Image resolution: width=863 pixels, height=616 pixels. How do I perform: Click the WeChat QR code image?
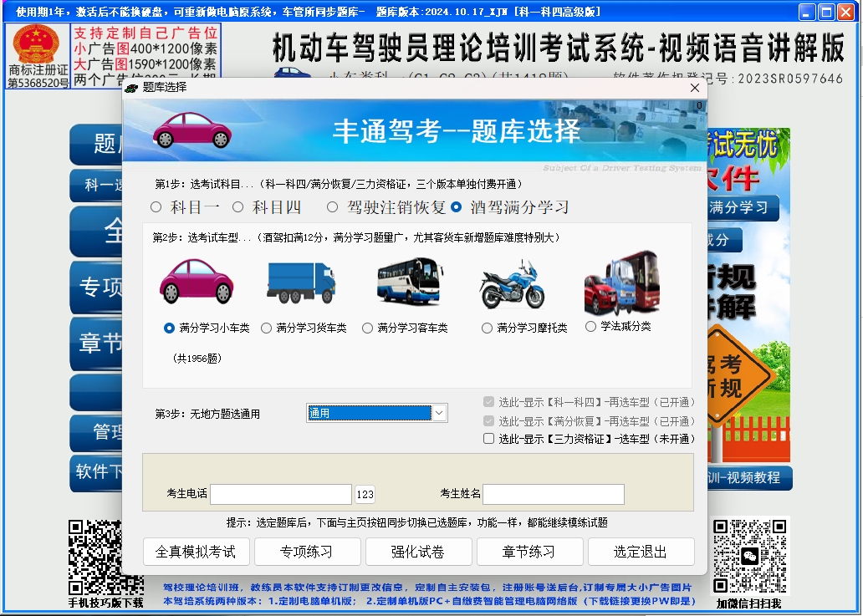tap(750, 554)
